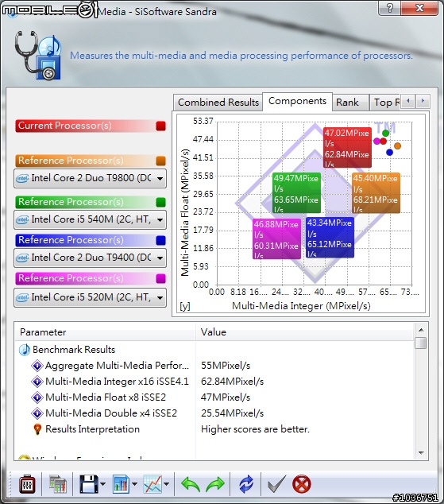
Task: Go back with green left arrow
Action: click(191, 484)
